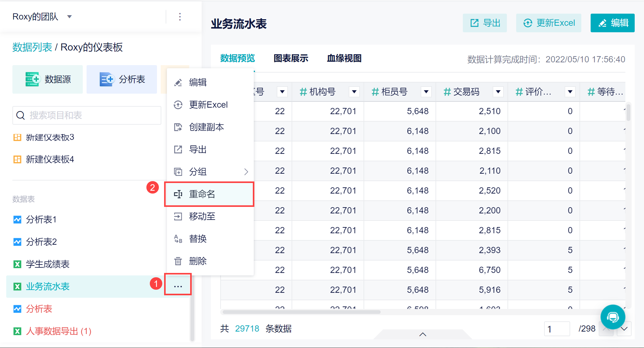Screen dimensions: 644x348
Task: Select 移动至 in the context menu
Action: [202, 216]
